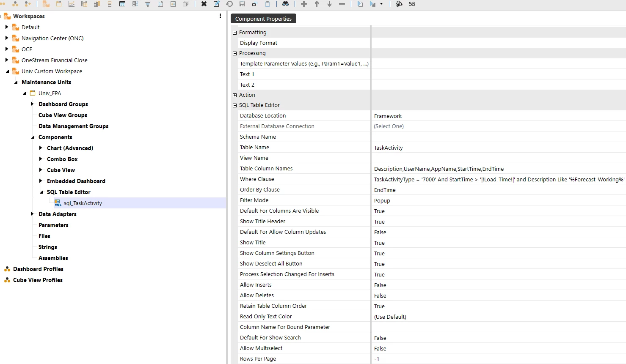626x364 pixels.
Task: Select sql_TaskActivity tree item
Action: click(83, 203)
